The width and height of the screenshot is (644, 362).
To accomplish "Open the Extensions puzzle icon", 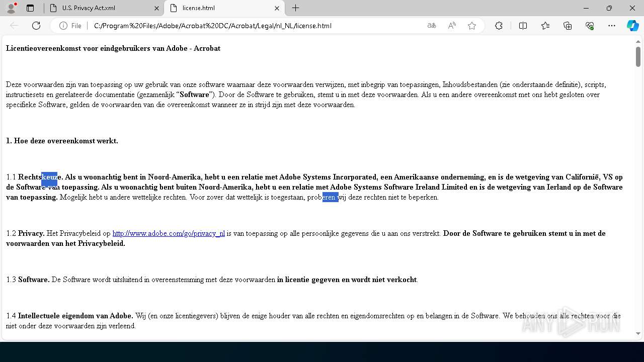I will tap(499, 26).
